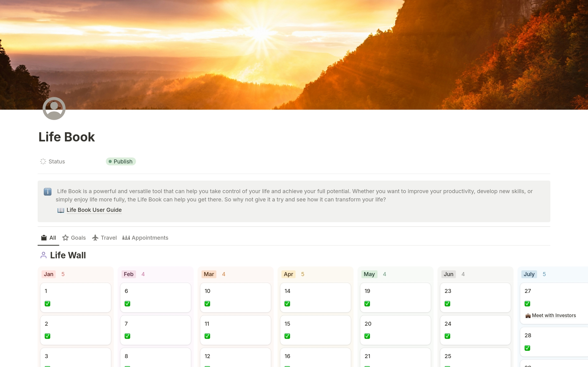The height and width of the screenshot is (367, 588).
Task: Uncheck completion on the July 28 card
Action: [528, 348]
